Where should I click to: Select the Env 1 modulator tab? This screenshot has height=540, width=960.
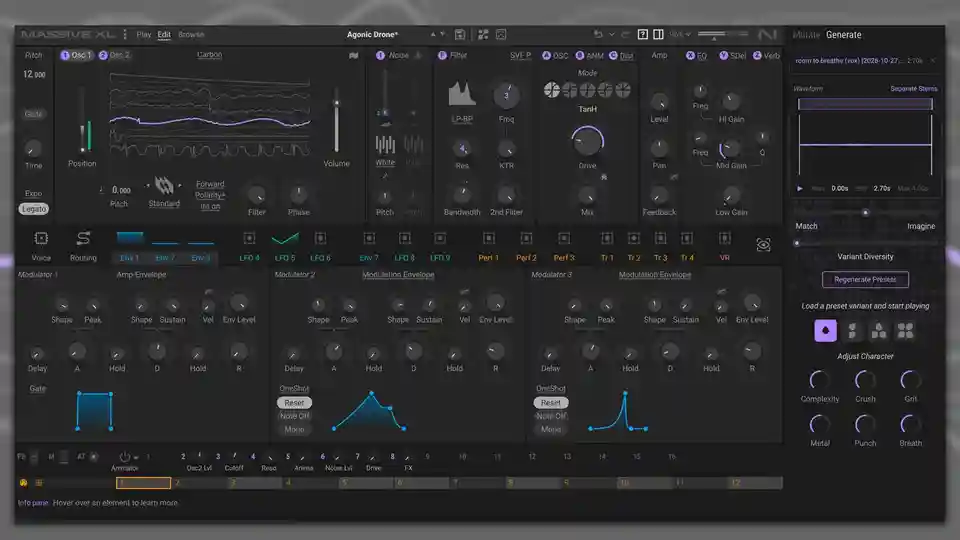click(x=130, y=258)
